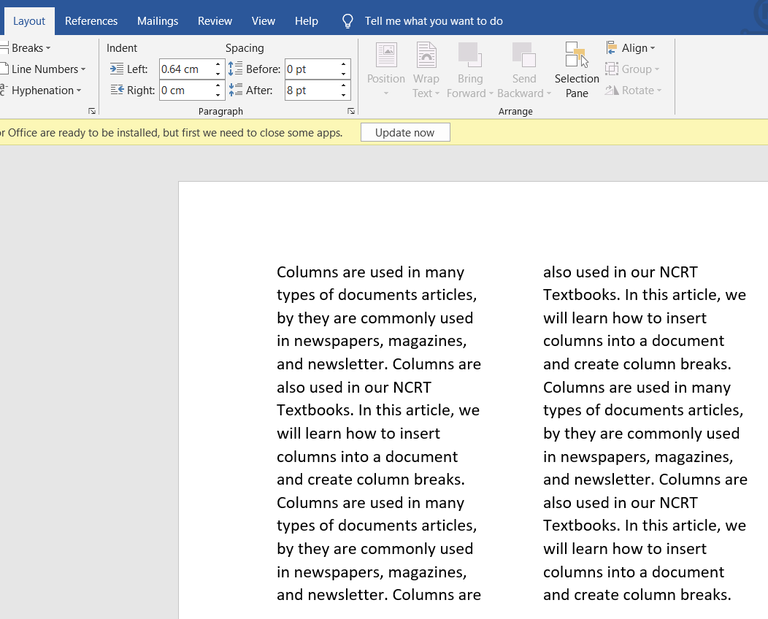Open Paragraph settings dialog launcher
Image resolution: width=768 pixels, height=619 pixels.
click(x=350, y=111)
